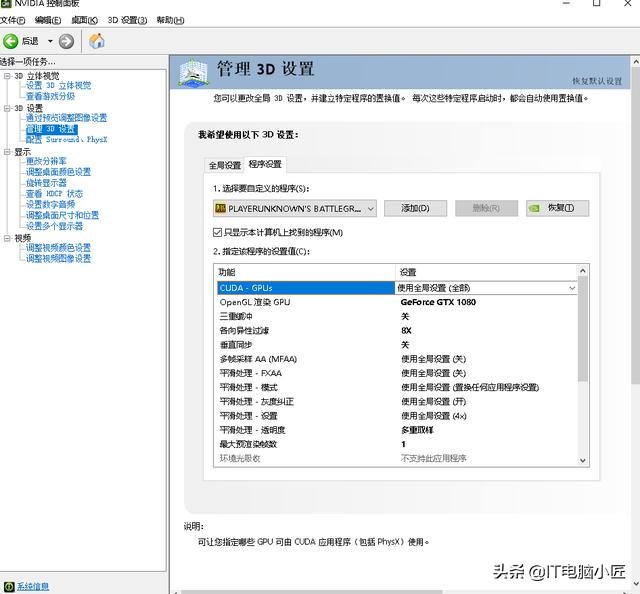Click the GeForce GTX 1080 value
The image size is (640, 594).
438,302
